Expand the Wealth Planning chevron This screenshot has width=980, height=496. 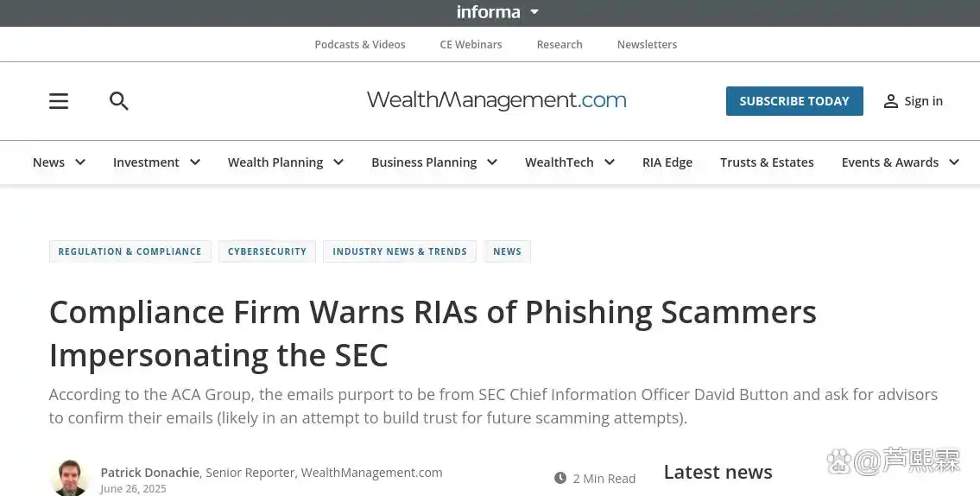tap(338, 162)
